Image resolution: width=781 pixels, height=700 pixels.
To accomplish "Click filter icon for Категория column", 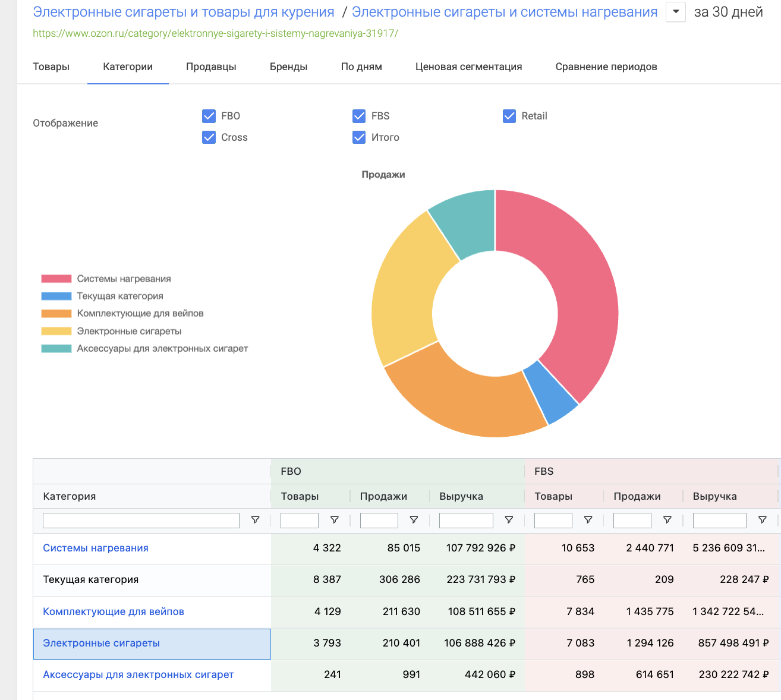I will tap(255, 520).
